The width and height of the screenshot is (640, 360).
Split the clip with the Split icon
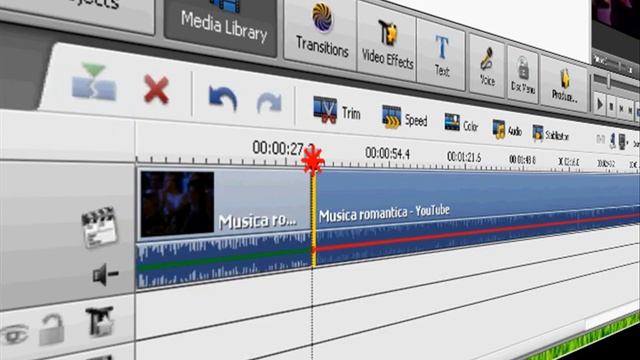point(94,83)
